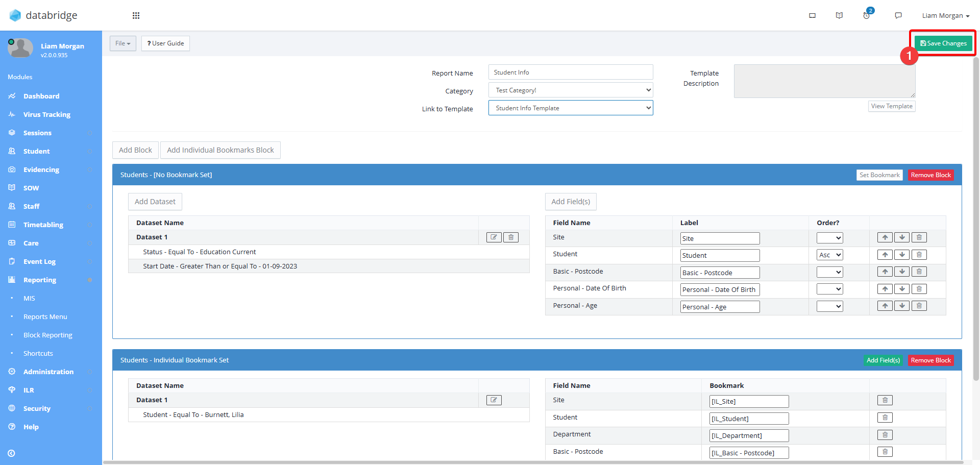This screenshot has height=465, width=980.
Task: Click the vertical page scrollbar
Action: 976,219
